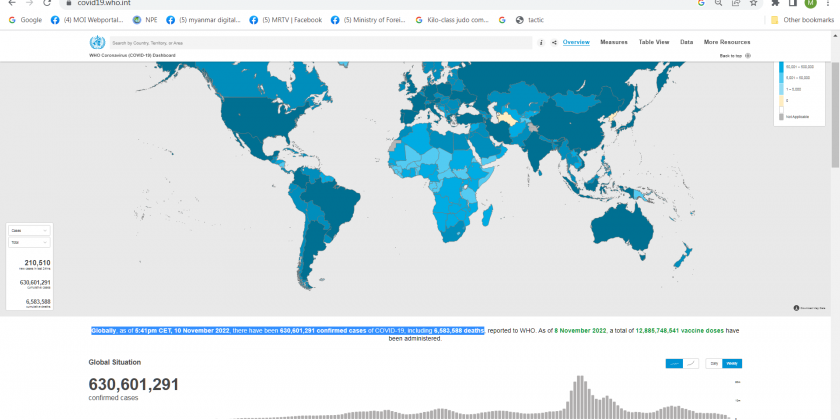The height and width of the screenshot is (420, 840).
Task: Switch chart to Weekly view
Action: point(732,363)
